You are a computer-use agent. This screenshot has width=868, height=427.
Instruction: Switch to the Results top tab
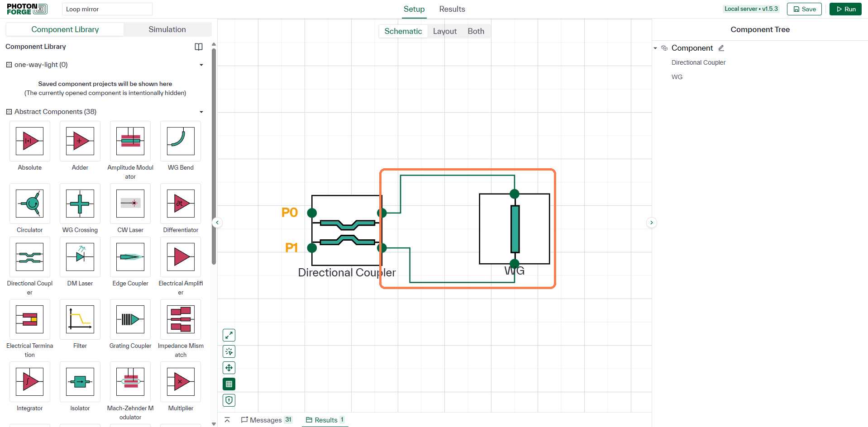(x=452, y=9)
